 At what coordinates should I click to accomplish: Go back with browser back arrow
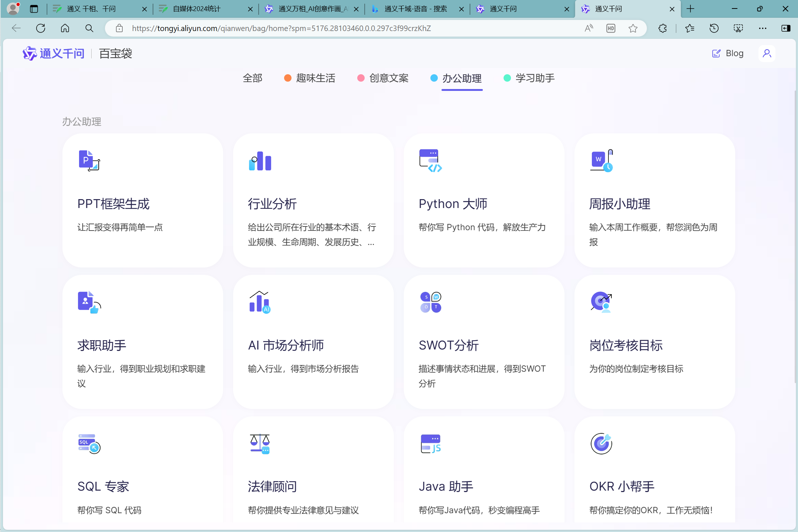click(16, 28)
